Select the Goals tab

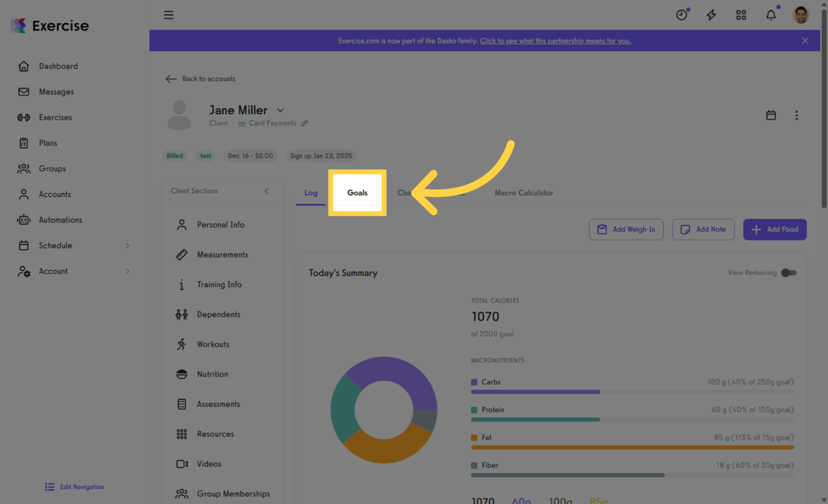357,193
